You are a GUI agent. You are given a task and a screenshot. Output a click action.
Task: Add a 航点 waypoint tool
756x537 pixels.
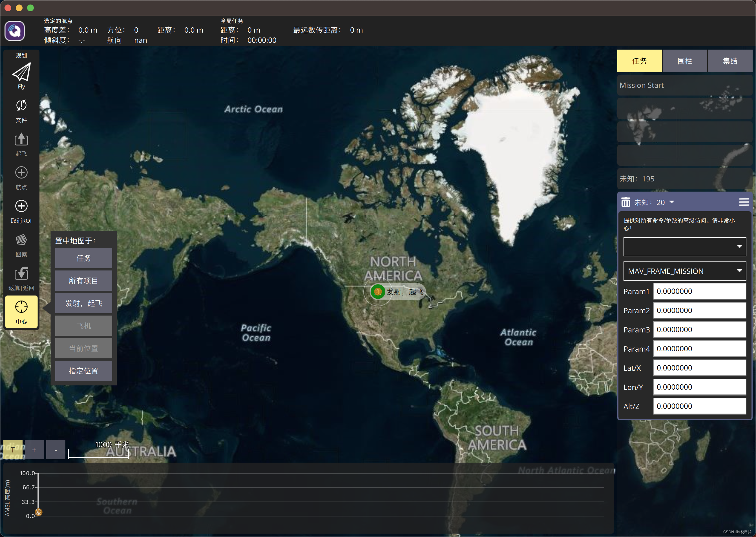(21, 178)
